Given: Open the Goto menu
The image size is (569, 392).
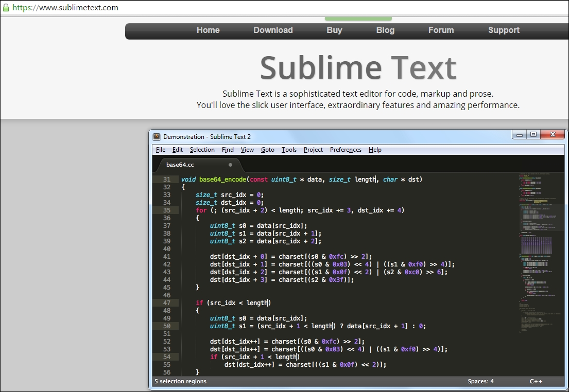Looking at the screenshot, I should coord(267,150).
